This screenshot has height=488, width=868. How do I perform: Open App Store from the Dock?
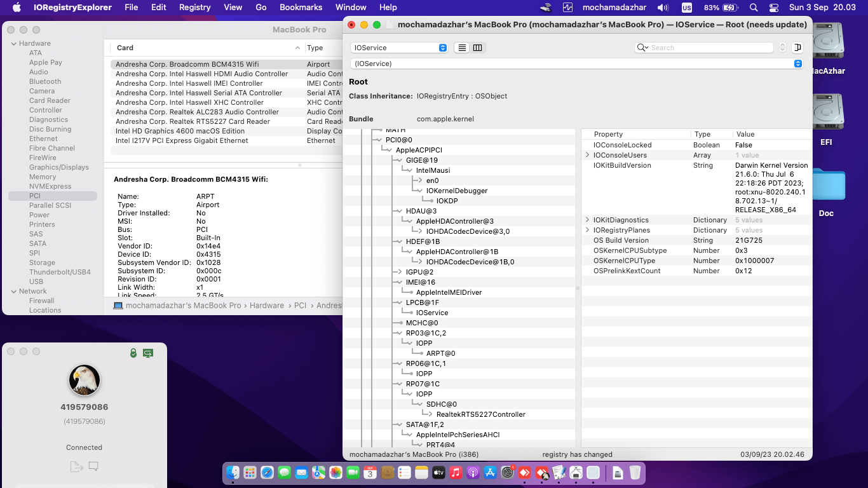(x=490, y=473)
